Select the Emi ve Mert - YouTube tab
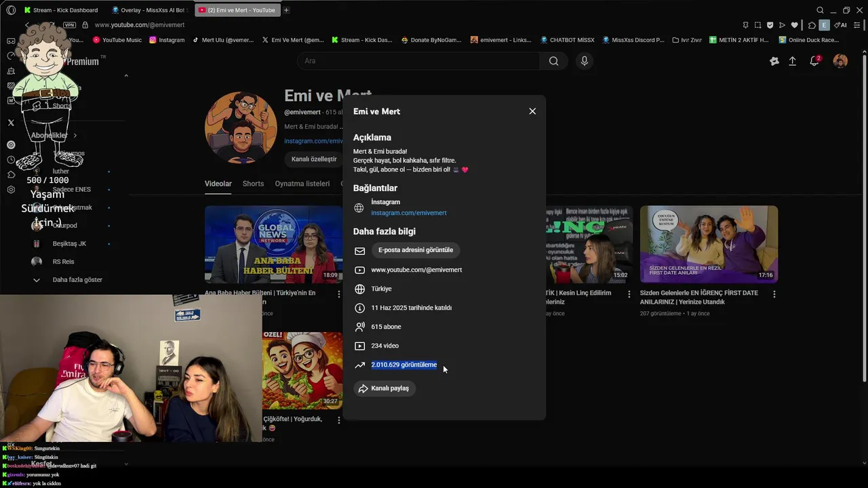This screenshot has height=488, width=868. 237,10
